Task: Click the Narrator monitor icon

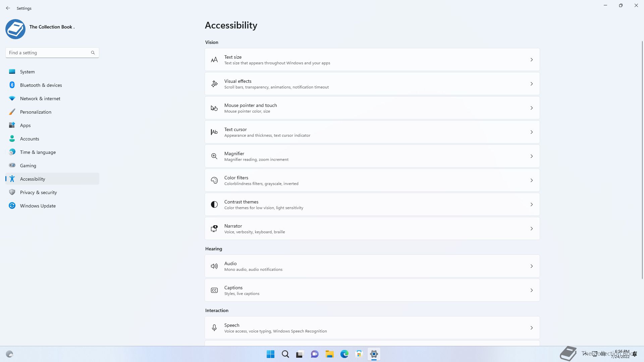Action: click(x=214, y=229)
